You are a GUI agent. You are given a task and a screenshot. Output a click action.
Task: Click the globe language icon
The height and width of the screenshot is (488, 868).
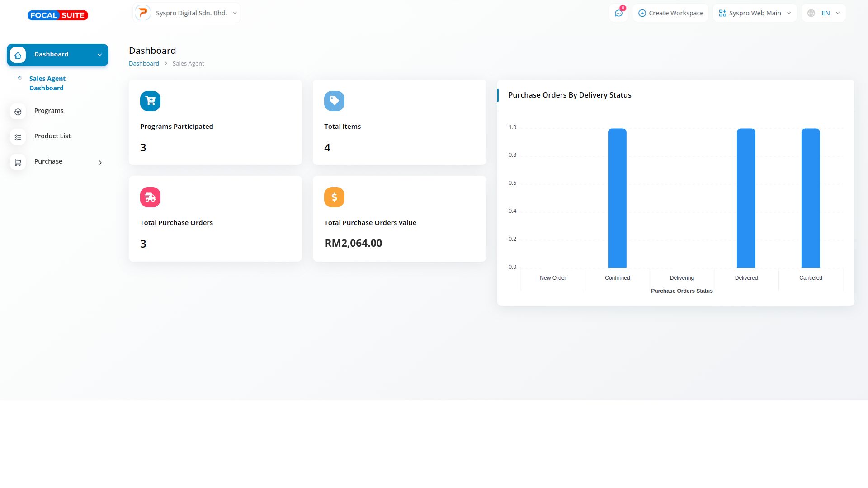coord(811,13)
